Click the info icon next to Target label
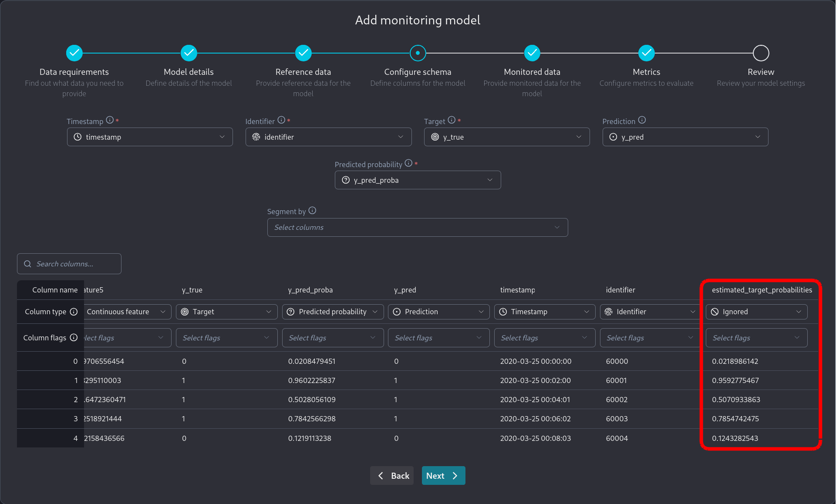Viewport: 836px width, 504px height. pos(452,120)
